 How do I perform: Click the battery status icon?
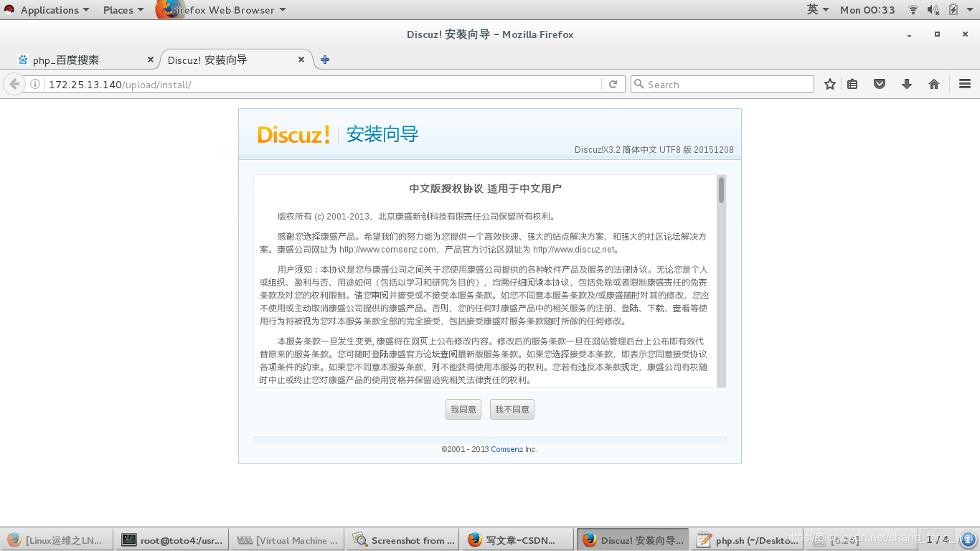(x=953, y=10)
